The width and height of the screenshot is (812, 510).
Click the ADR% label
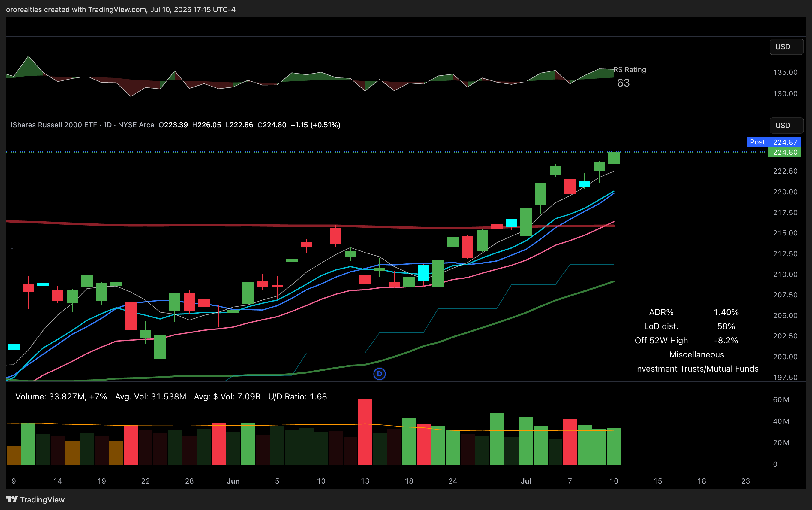coord(661,312)
